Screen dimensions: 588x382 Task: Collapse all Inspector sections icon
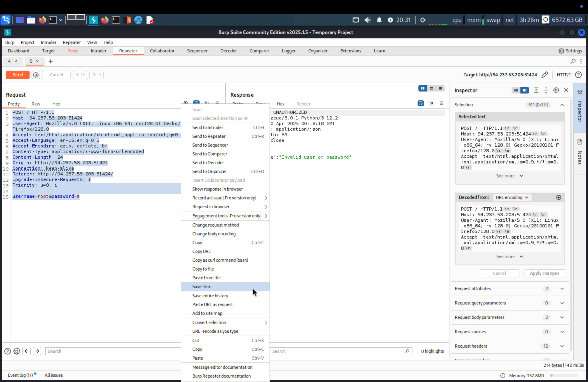[x=546, y=90]
